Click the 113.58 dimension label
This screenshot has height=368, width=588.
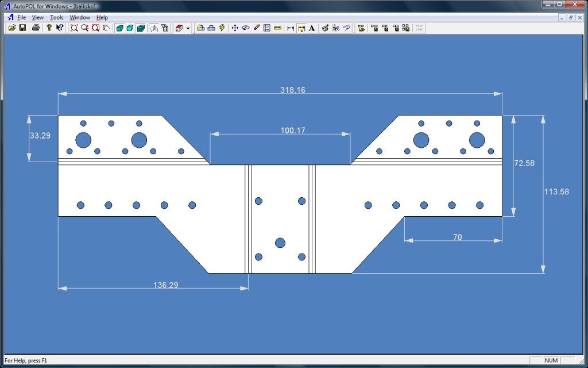click(x=556, y=191)
